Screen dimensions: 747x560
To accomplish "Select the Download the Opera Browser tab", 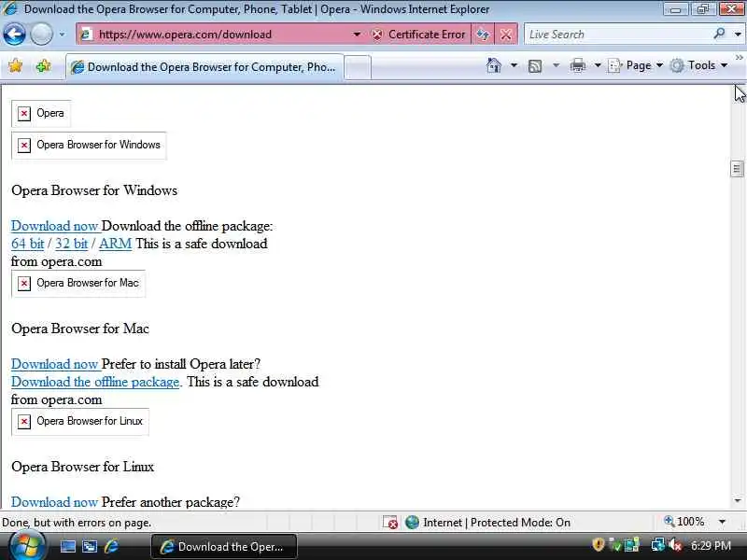I will tap(204, 67).
